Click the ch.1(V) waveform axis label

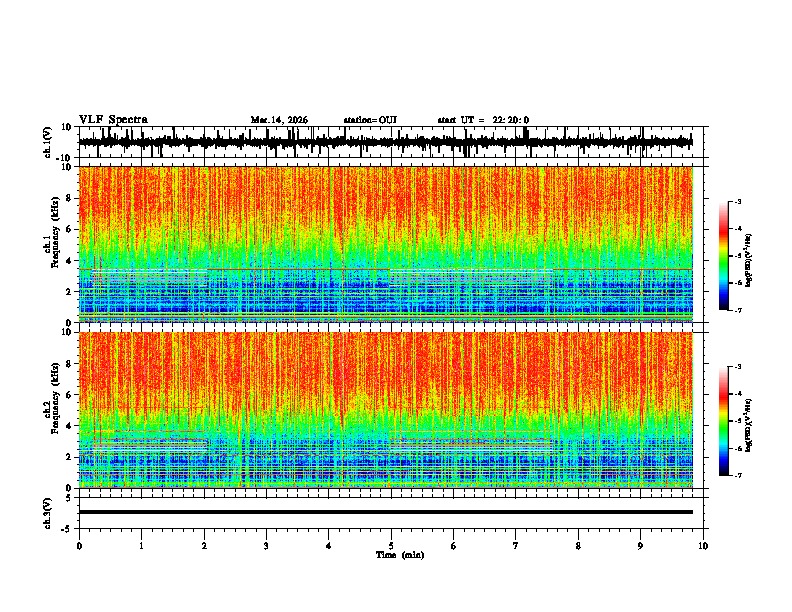pos(48,142)
